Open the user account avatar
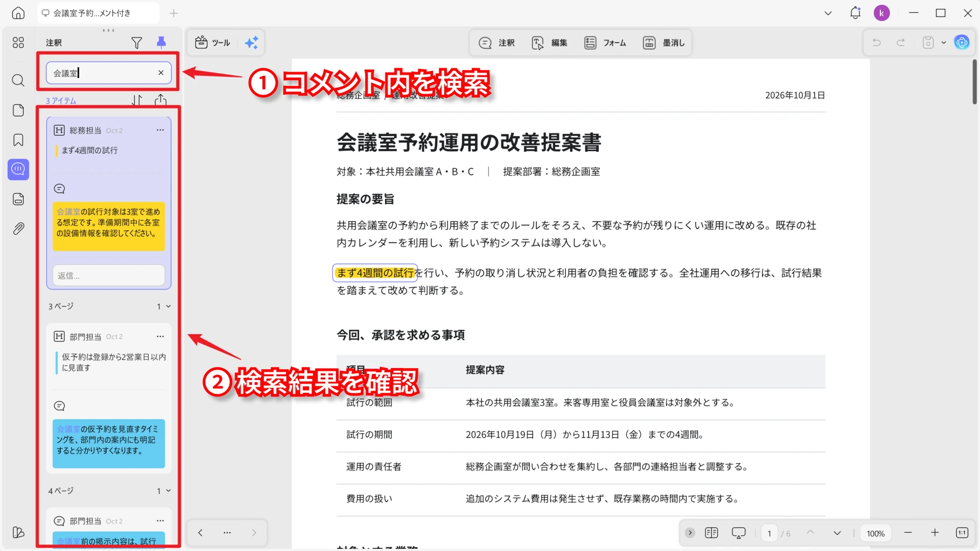 click(x=882, y=13)
